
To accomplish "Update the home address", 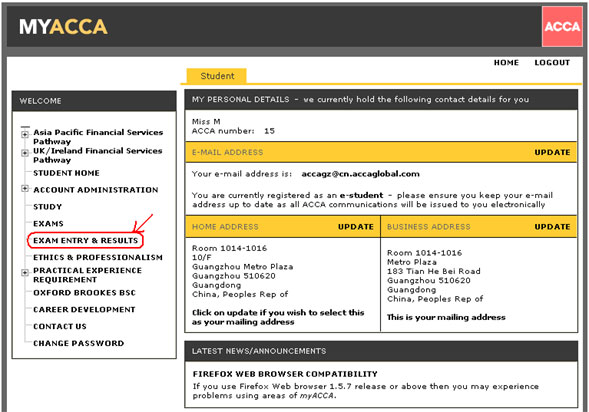I will pyautogui.click(x=356, y=227).
